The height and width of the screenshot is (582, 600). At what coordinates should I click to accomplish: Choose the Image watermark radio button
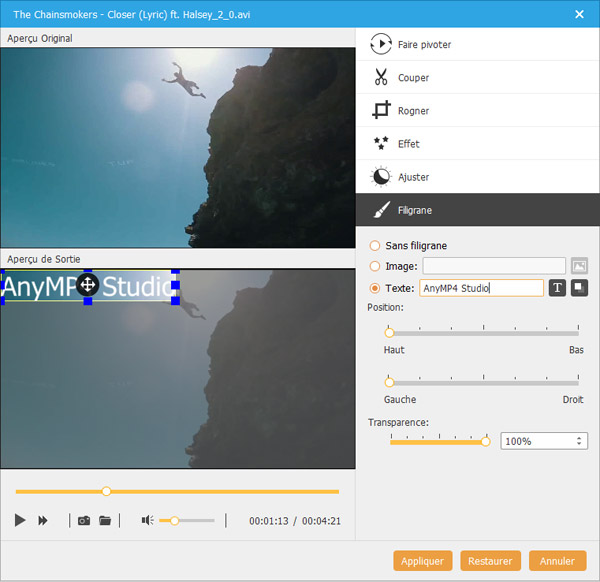(x=375, y=266)
